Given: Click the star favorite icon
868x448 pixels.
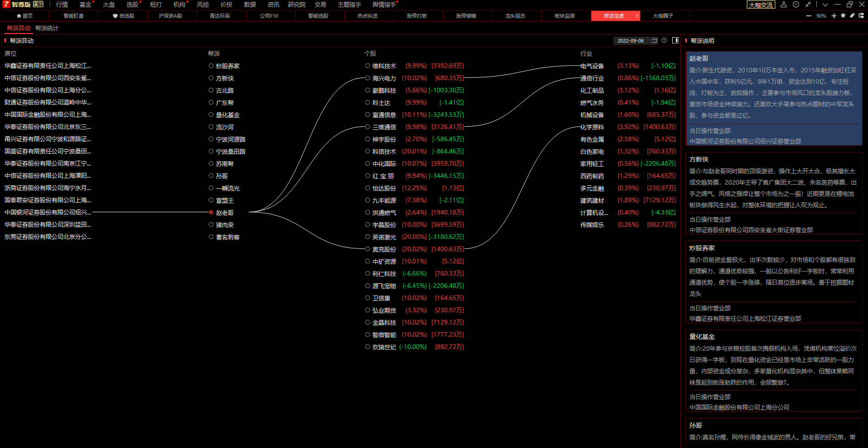Looking at the screenshot, I should point(843,15).
